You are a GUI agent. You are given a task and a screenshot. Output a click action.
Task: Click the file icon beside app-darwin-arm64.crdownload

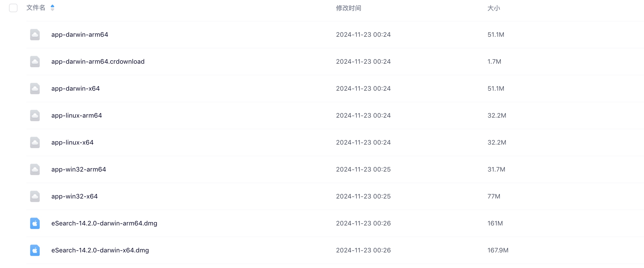[x=35, y=62]
